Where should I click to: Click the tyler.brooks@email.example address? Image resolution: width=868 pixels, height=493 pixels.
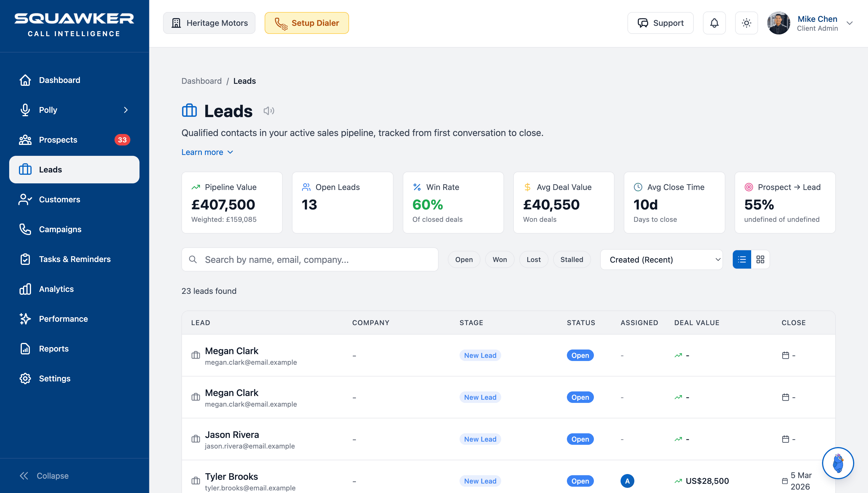pos(250,488)
